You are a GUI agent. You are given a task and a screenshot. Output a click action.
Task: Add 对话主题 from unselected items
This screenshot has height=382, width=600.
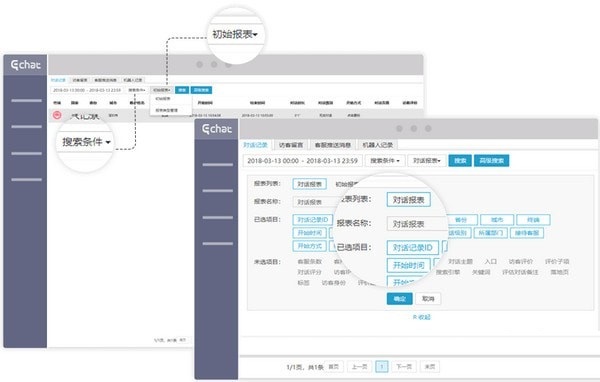coord(460,261)
